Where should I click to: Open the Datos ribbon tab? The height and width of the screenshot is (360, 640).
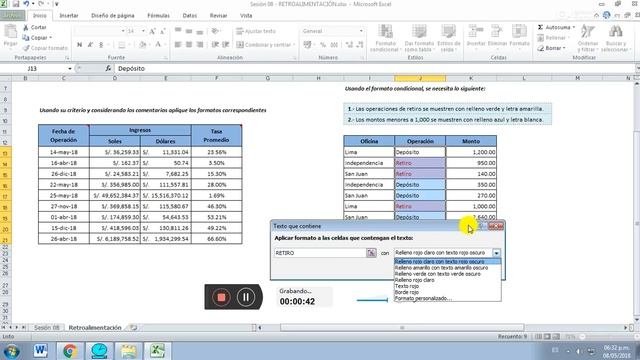pyautogui.click(x=189, y=16)
